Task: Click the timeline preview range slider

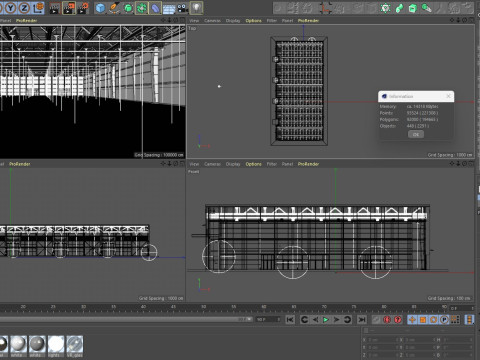Action: pyautogui.click(x=126, y=319)
